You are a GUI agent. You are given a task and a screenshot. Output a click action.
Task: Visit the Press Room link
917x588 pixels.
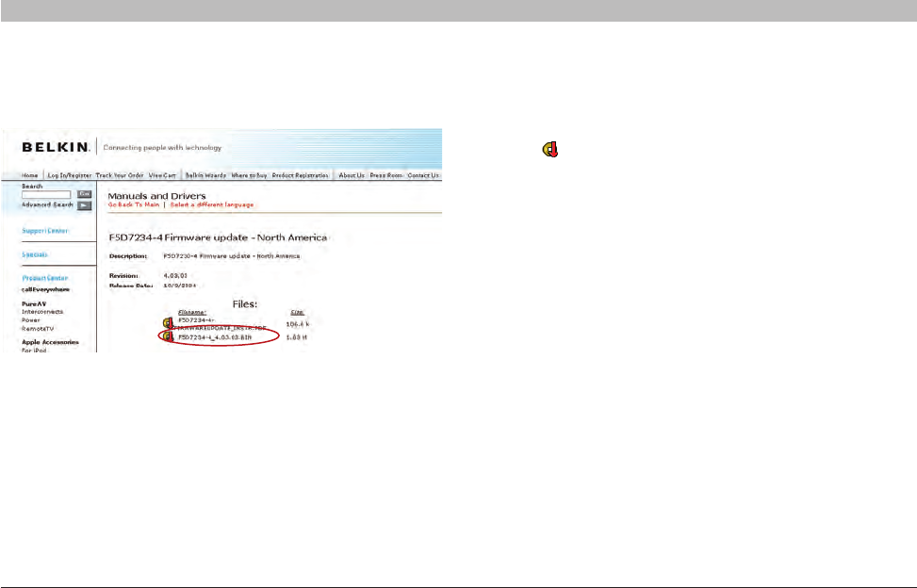click(386, 175)
